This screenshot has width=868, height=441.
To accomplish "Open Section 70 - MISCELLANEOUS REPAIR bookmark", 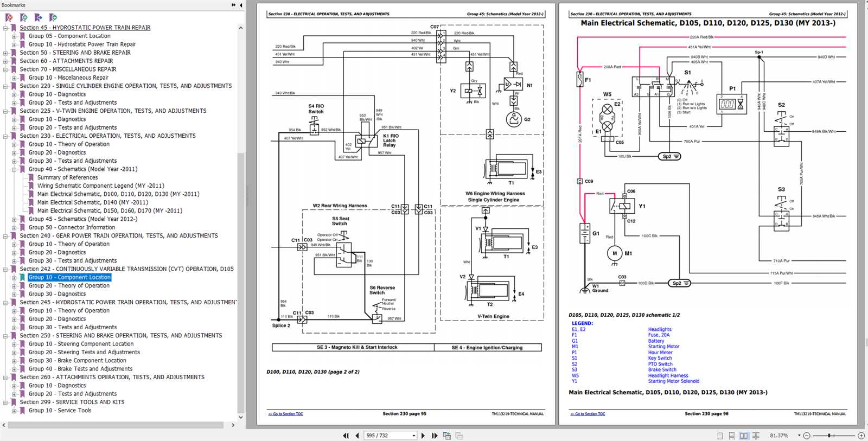I will pos(68,69).
